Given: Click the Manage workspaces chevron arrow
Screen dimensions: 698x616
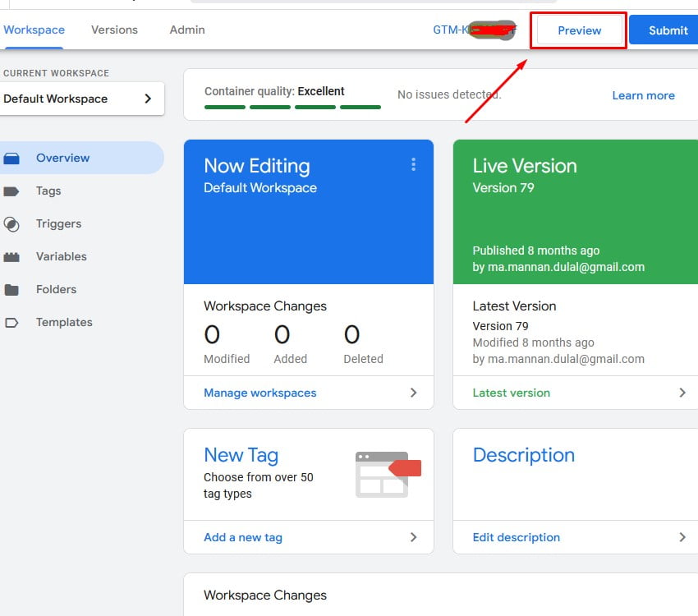Looking at the screenshot, I should click(x=413, y=393).
